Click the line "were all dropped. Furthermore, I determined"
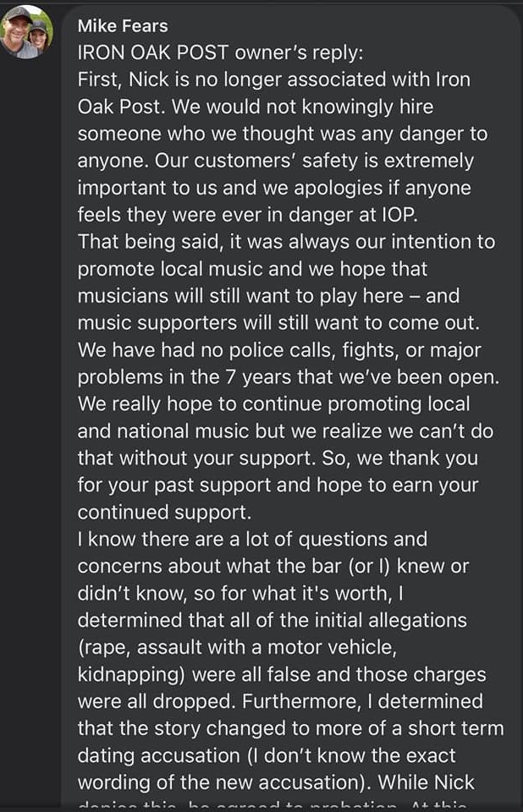 [280, 701]
